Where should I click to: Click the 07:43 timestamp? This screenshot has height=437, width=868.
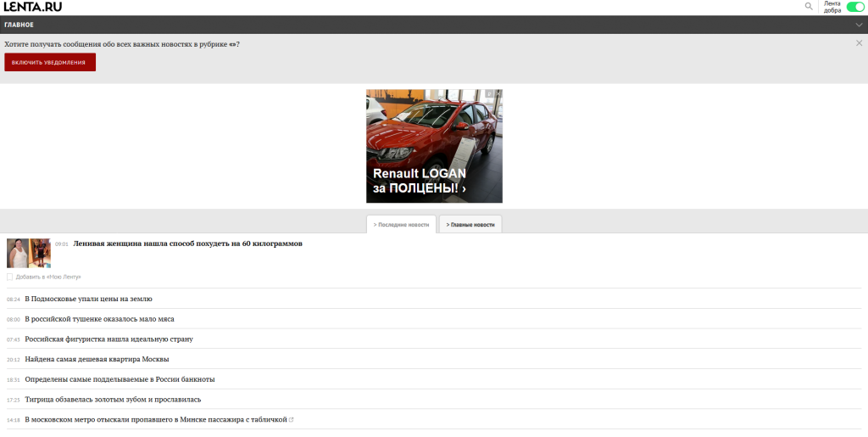(x=14, y=339)
